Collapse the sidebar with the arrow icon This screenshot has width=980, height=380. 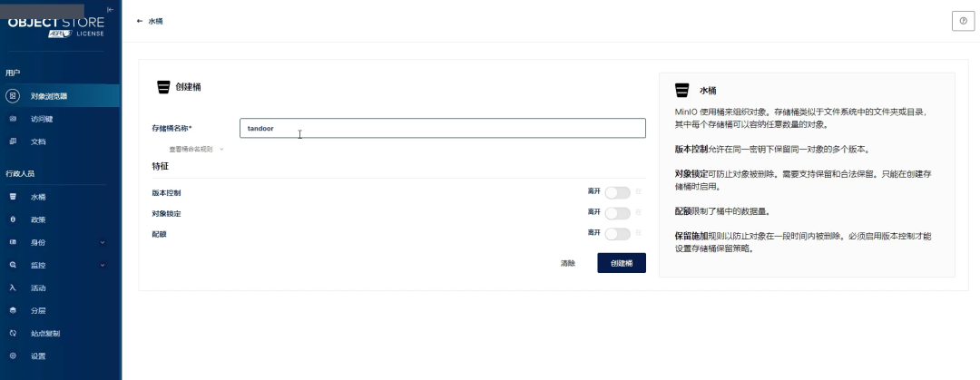[110, 9]
